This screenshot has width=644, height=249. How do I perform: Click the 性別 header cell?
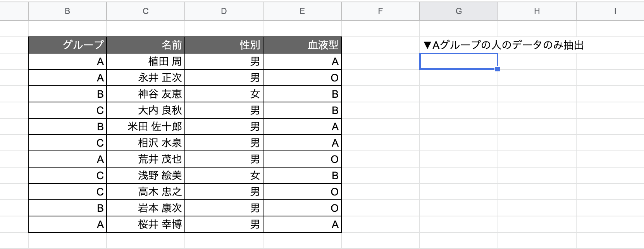224,45
